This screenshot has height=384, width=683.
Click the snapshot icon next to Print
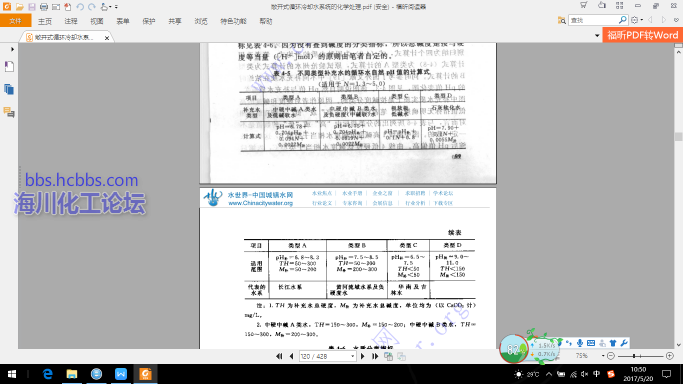[56, 7]
